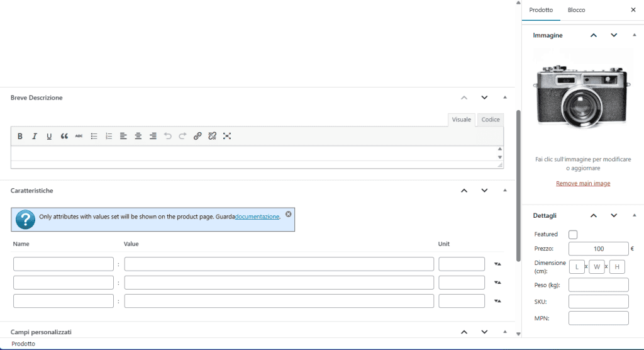Image resolution: width=644 pixels, height=350 pixels.
Task: Insert a numbered list
Action: pyautogui.click(x=109, y=136)
